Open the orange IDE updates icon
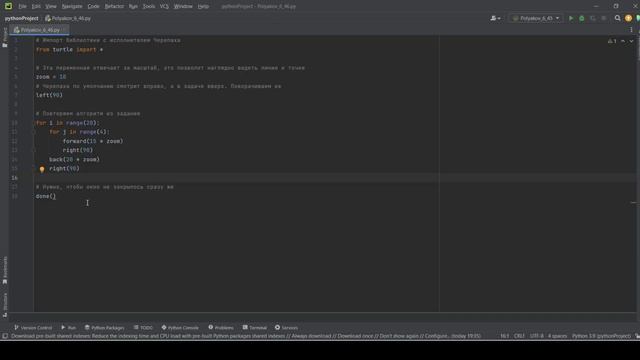Viewport: 640px width, 360px height. tap(628, 18)
